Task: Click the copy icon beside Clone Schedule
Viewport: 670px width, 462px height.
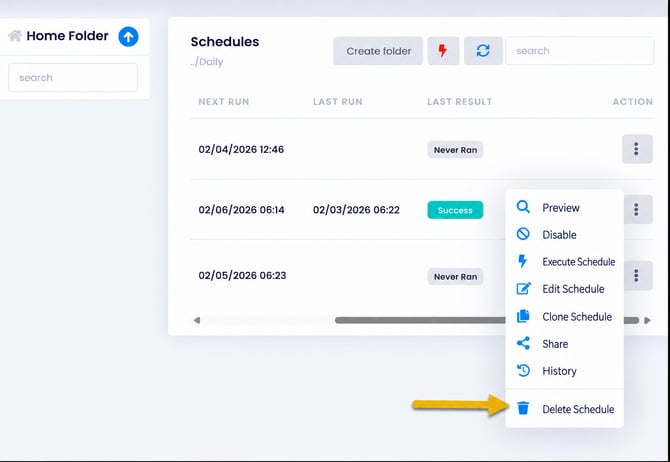Action: point(523,316)
